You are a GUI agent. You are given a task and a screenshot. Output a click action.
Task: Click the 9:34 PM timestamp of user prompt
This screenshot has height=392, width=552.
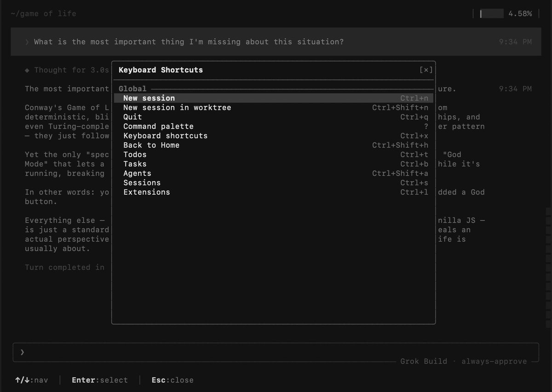click(515, 42)
